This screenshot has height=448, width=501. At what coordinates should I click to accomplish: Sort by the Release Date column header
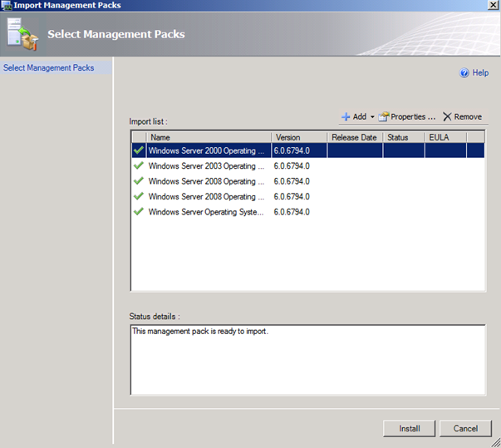point(355,137)
